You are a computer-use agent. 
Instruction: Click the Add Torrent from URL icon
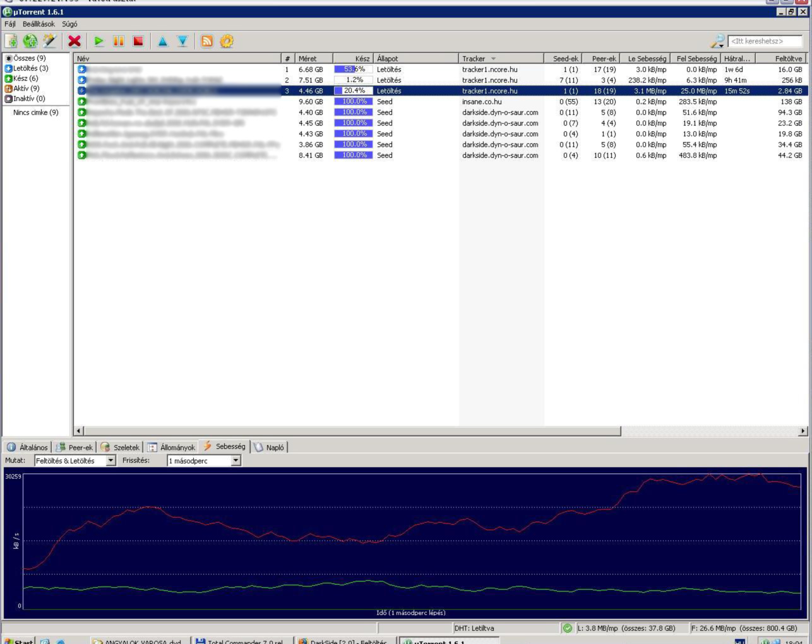(x=30, y=41)
